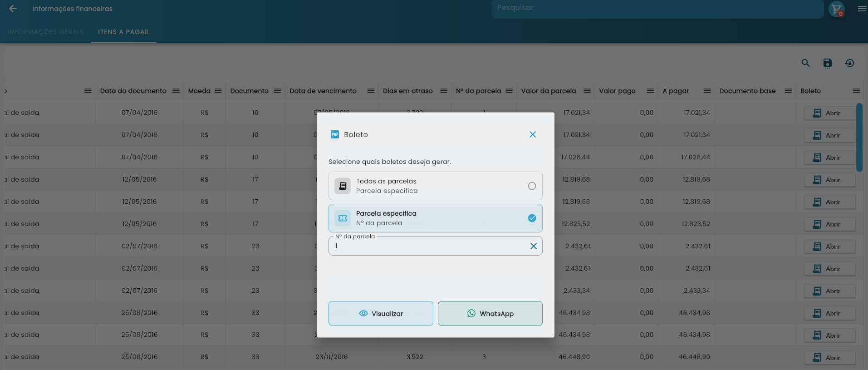
Task: Click the PDF icon beside Boleto title
Action: (335, 134)
